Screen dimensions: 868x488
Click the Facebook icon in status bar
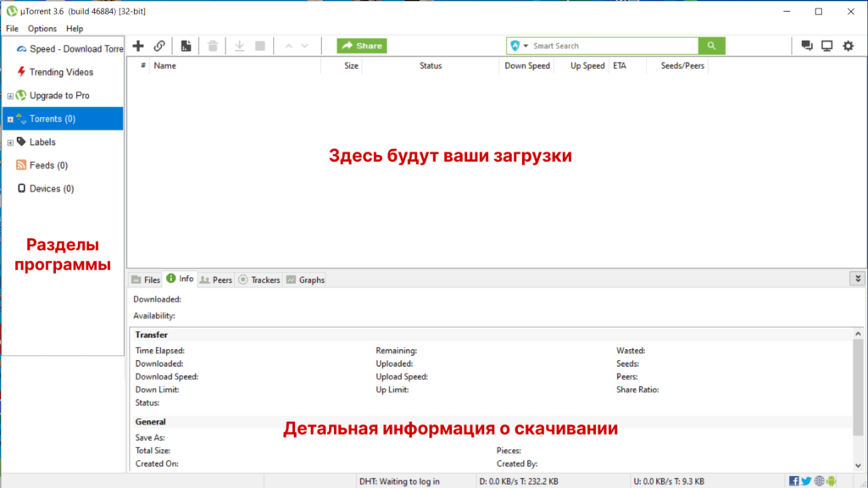pyautogui.click(x=794, y=481)
